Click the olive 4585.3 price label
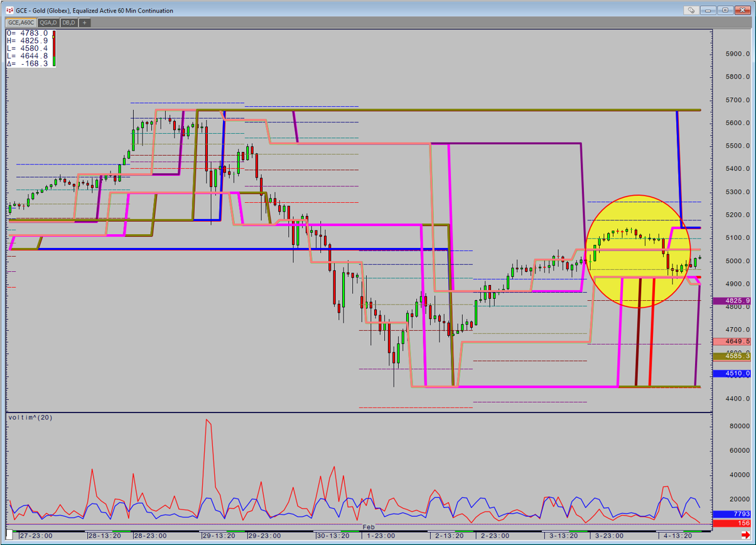Viewport: 756px width, 545px height. tap(732, 356)
